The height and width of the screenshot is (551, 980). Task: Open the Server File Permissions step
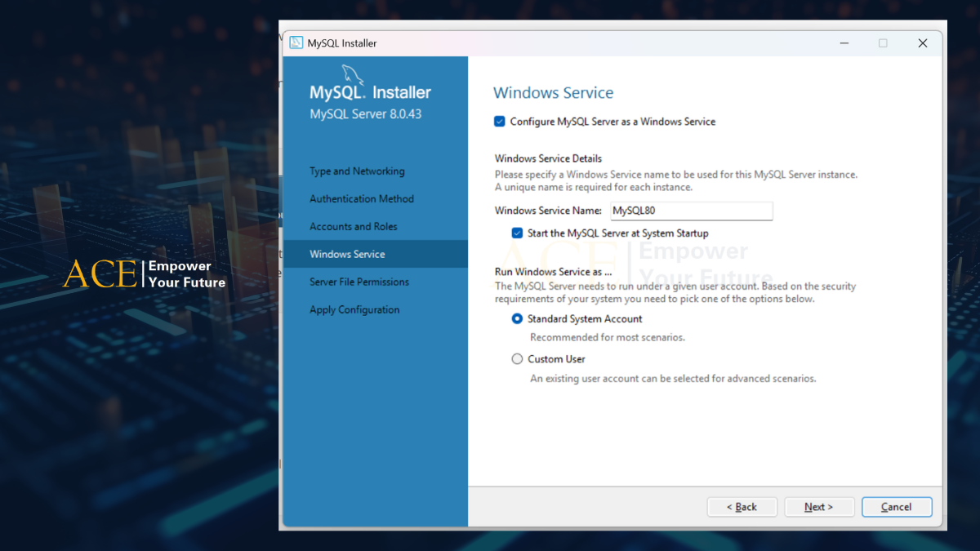tap(359, 282)
